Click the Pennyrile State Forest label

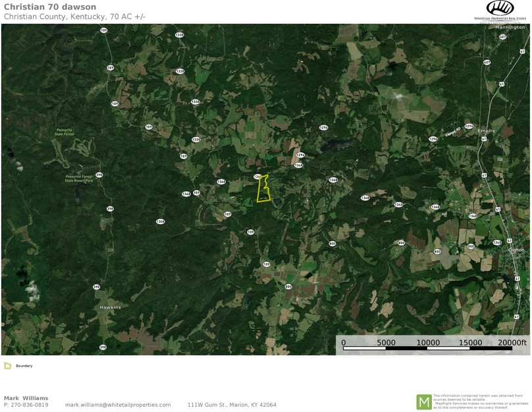tap(65, 132)
